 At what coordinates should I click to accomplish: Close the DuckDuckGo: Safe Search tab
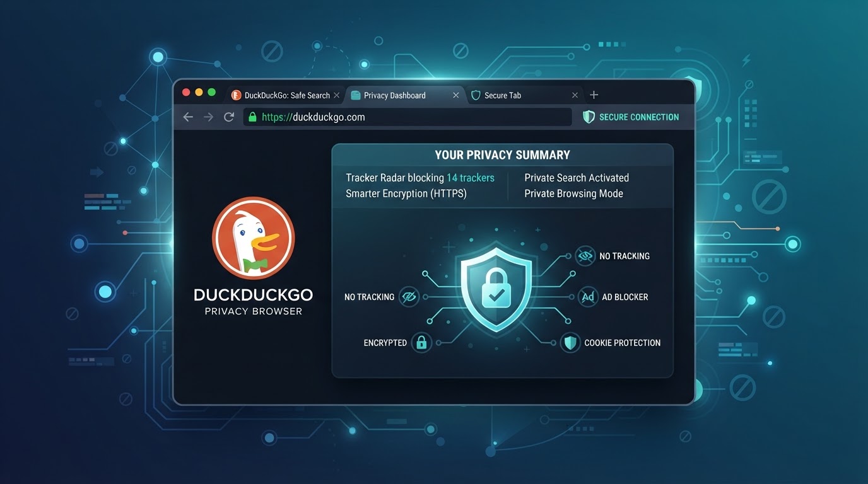pyautogui.click(x=337, y=95)
